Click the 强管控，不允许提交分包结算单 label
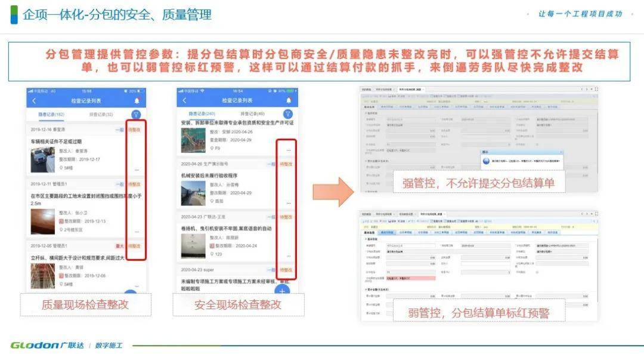The width and height of the screenshot is (644, 354). coord(478,184)
